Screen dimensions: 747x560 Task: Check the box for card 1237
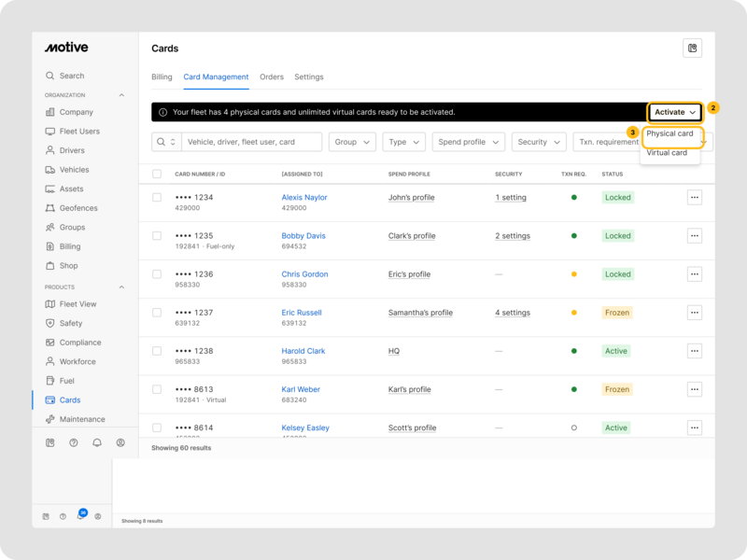click(157, 313)
